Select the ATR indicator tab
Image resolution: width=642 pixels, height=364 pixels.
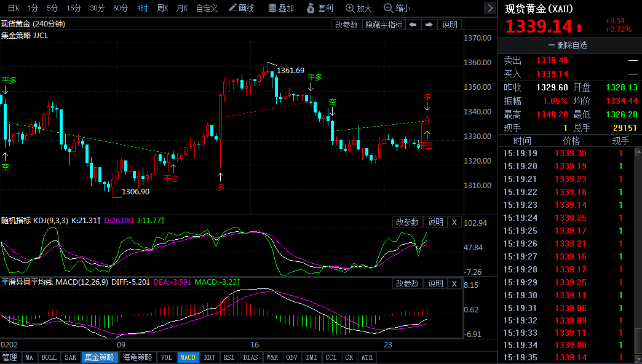click(367, 357)
